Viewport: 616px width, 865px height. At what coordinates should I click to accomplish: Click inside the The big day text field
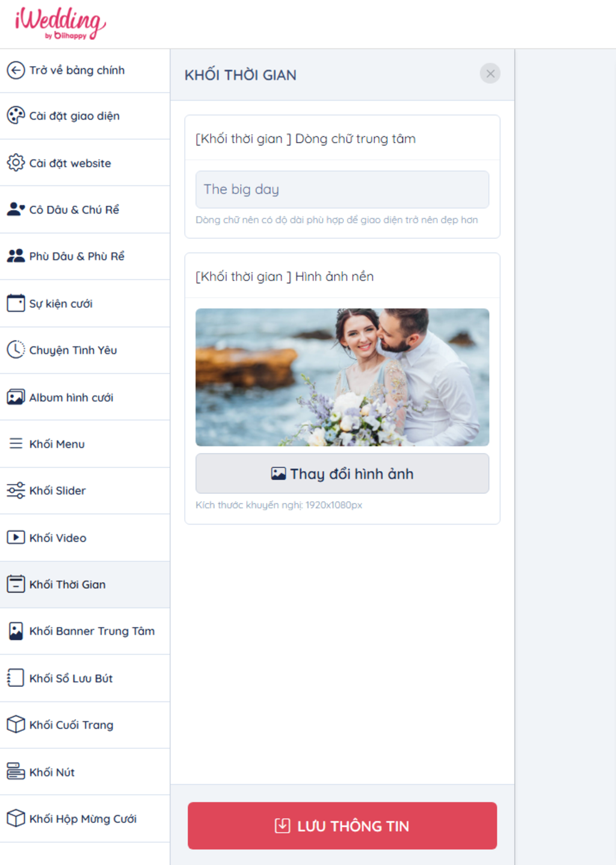(341, 189)
